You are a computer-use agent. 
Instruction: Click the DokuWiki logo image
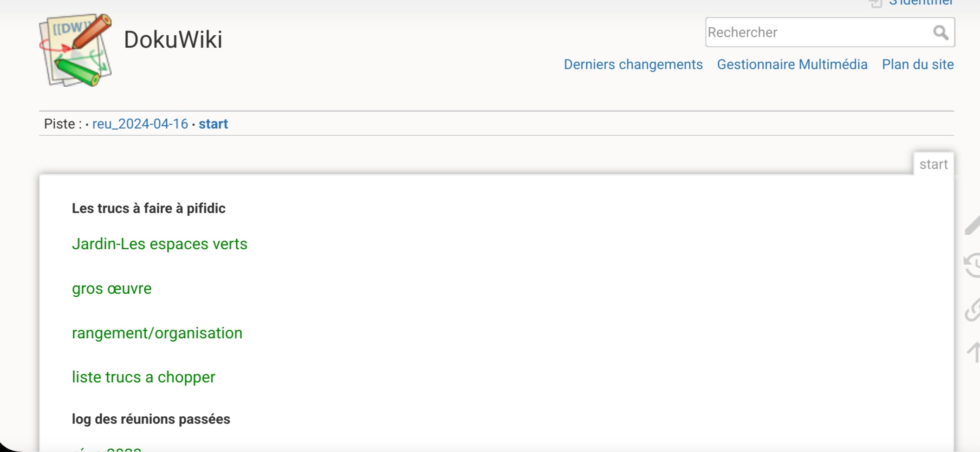(x=75, y=50)
